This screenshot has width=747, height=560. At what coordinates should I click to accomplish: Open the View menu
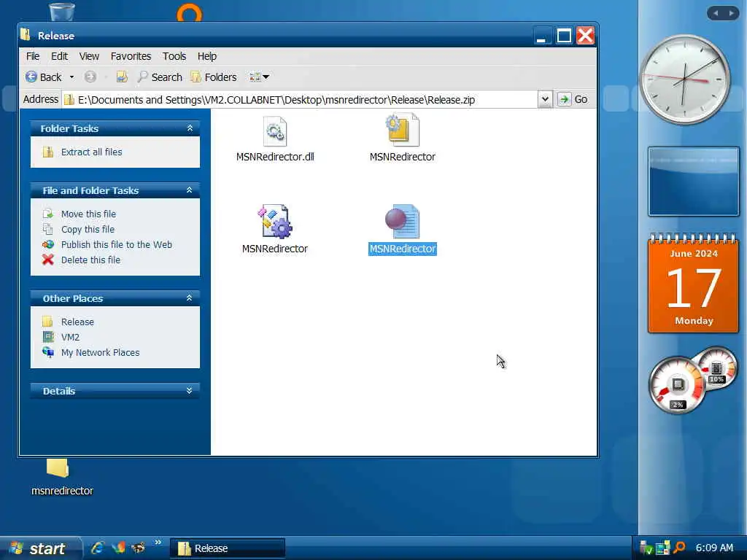89,56
